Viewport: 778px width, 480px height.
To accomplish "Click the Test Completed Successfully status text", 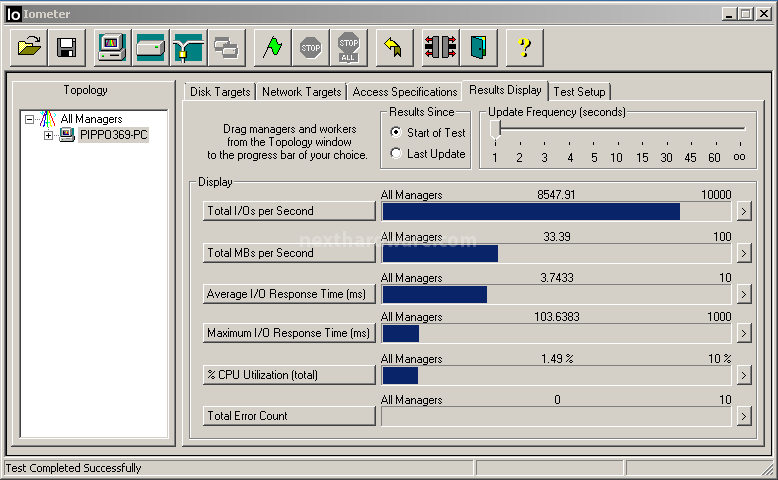I will 73,468.
